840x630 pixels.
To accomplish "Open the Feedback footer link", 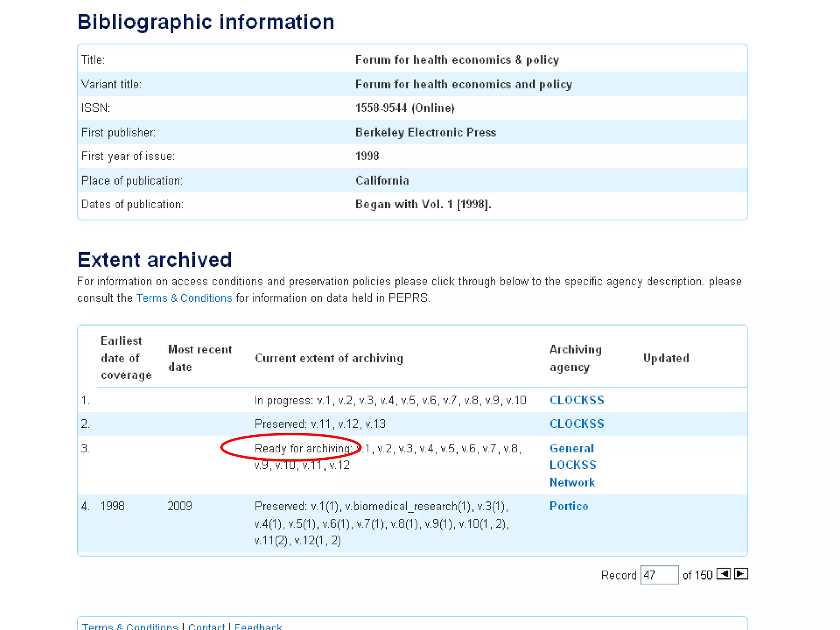I will (258, 626).
